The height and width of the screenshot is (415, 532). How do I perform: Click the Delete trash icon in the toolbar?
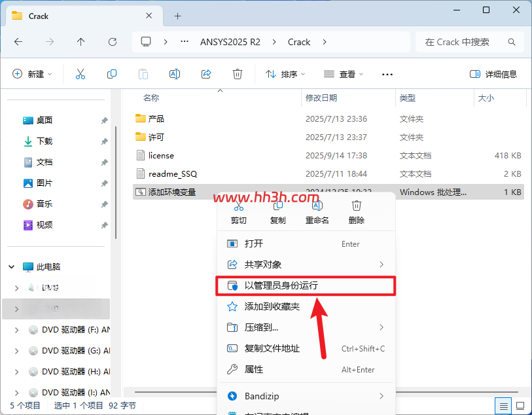[237, 74]
